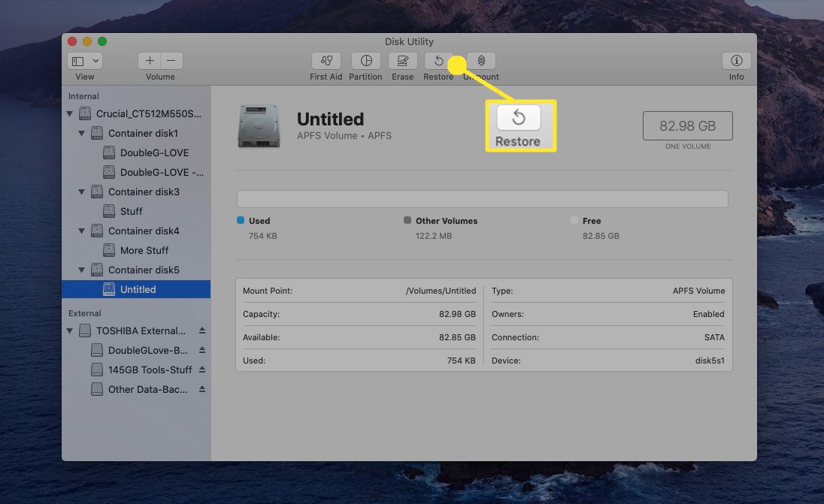Remove volume using the minus button
Image resolution: width=824 pixels, height=504 pixels.
[171, 61]
